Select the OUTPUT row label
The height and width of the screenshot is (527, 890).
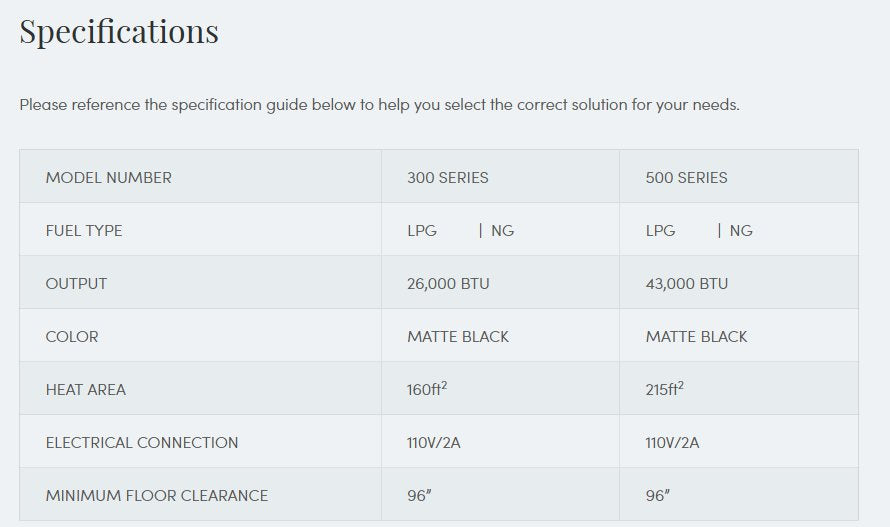pyautogui.click(x=75, y=284)
